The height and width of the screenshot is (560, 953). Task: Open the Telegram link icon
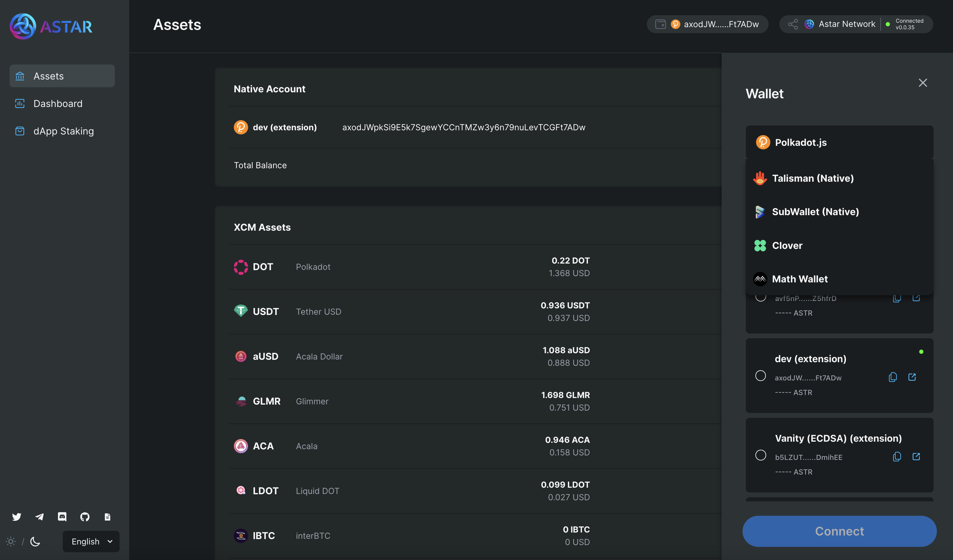(x=39, y=517)
